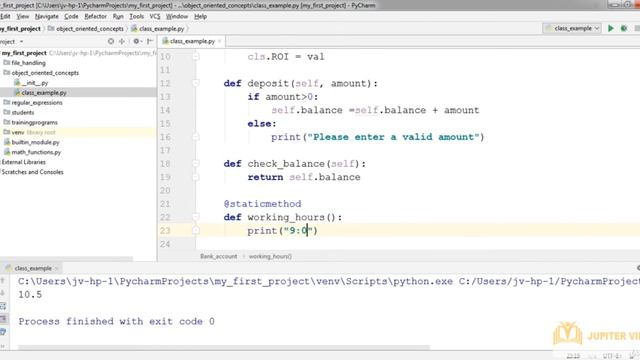
Task: Select Scratches and Consoles in project tree
Action: pyautogui.click(x=32, y=172)
